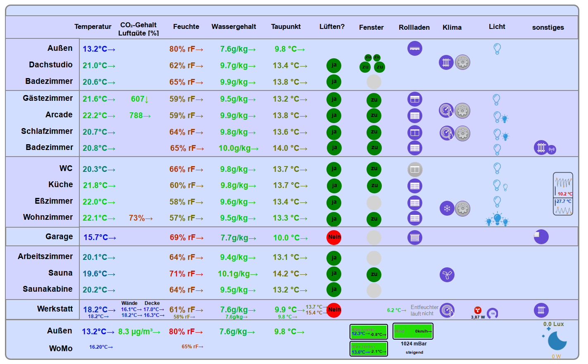Toggle the Schlafzimmer main light bulb
Viewport: 588px width, 364px height.
click(x=498, y=134)
